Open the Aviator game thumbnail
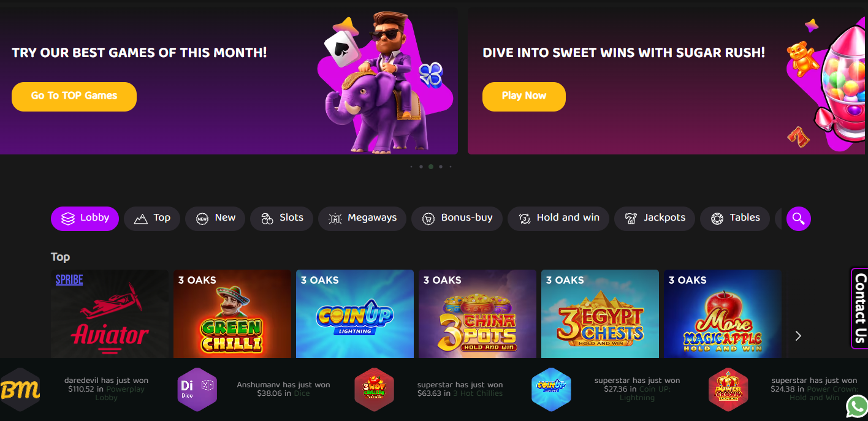 [110, 314]
